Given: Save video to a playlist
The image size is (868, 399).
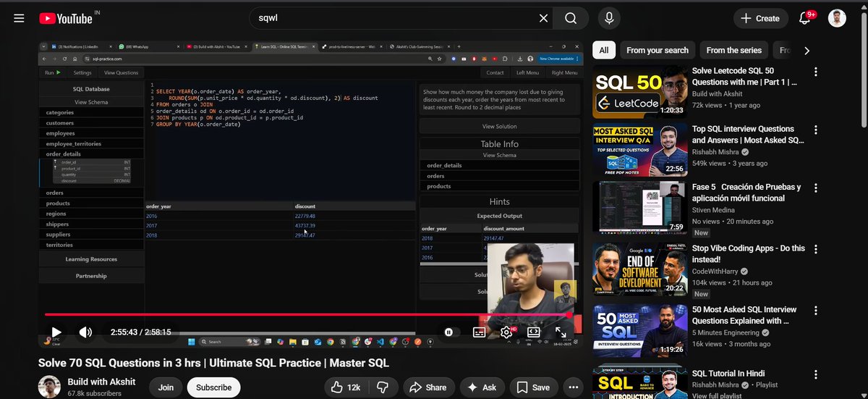Looking at the screenshot, I should (535, 387).
